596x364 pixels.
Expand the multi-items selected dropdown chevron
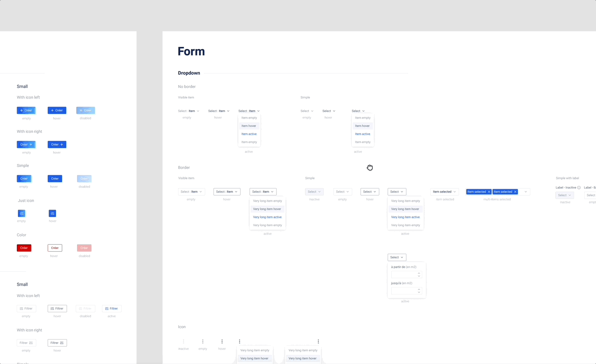coord(526,192)
